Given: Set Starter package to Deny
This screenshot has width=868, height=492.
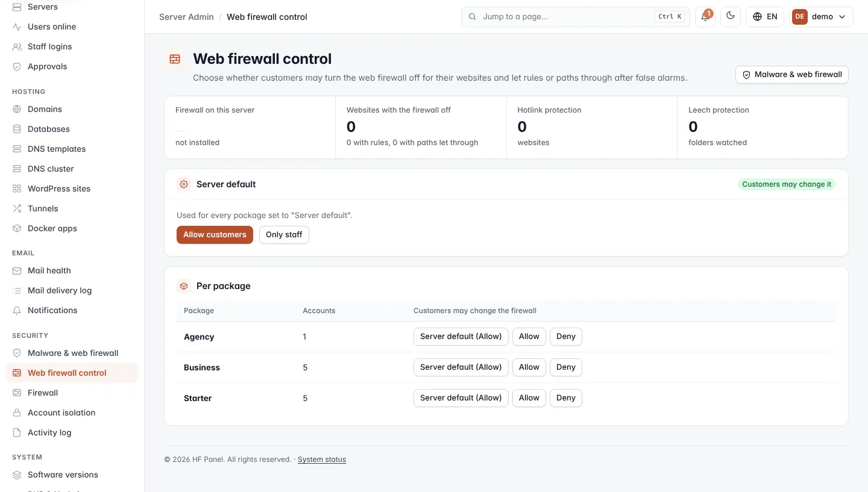Looking at the screenshot, I should (566, 398).
